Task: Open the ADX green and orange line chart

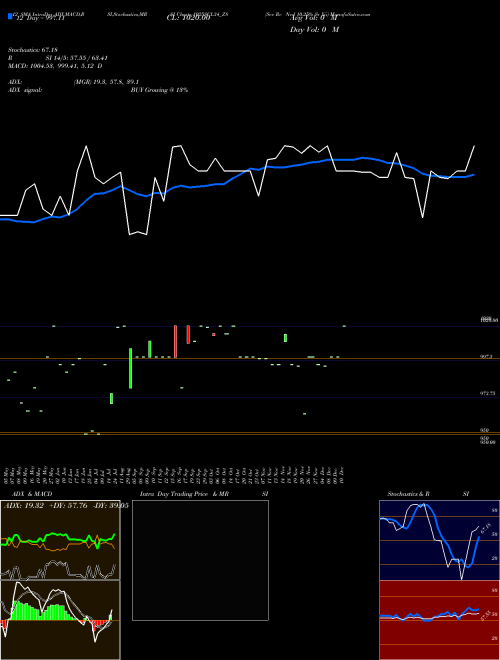Action: pyautogui.click(x=60, y=540)
